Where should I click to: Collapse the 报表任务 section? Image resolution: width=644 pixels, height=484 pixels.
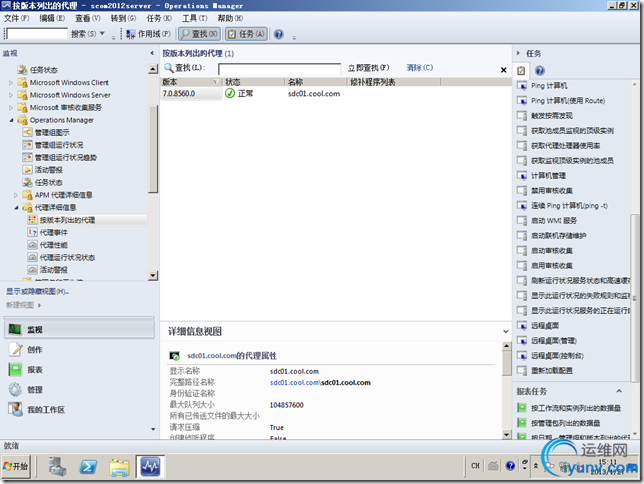(619, 391)
